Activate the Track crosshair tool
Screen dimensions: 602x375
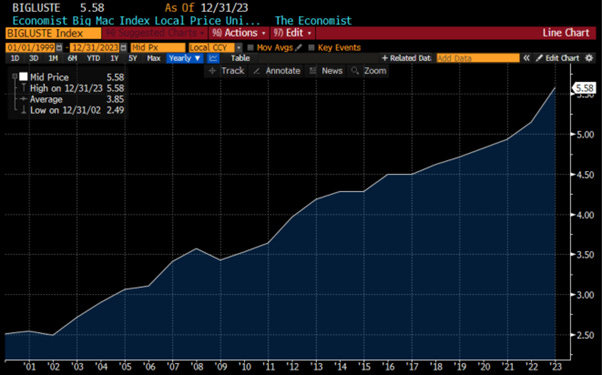coord(227,71)
